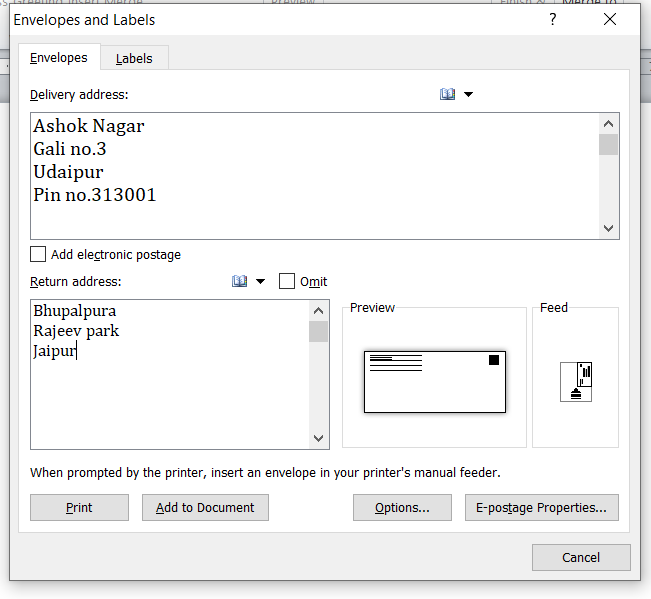Screen dimensions: 651x599
Task: Open the delivery address book icon
Action: [447, 94]
